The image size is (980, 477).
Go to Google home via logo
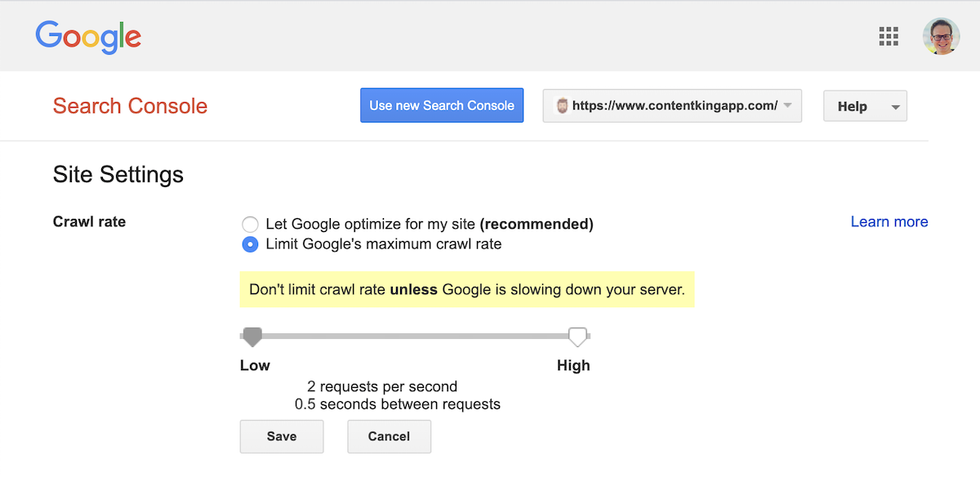click(88, 38)
